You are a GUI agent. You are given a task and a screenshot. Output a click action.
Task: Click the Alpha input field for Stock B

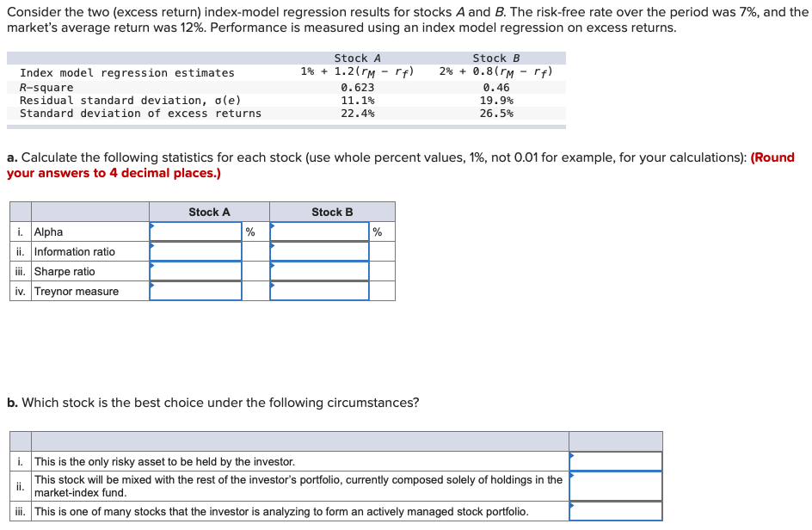(317, 231)
